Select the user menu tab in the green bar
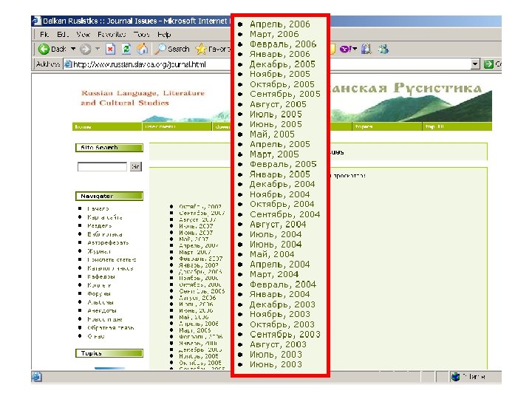The width and height of the screenshot is (532, 399). [x=177, y=126]
